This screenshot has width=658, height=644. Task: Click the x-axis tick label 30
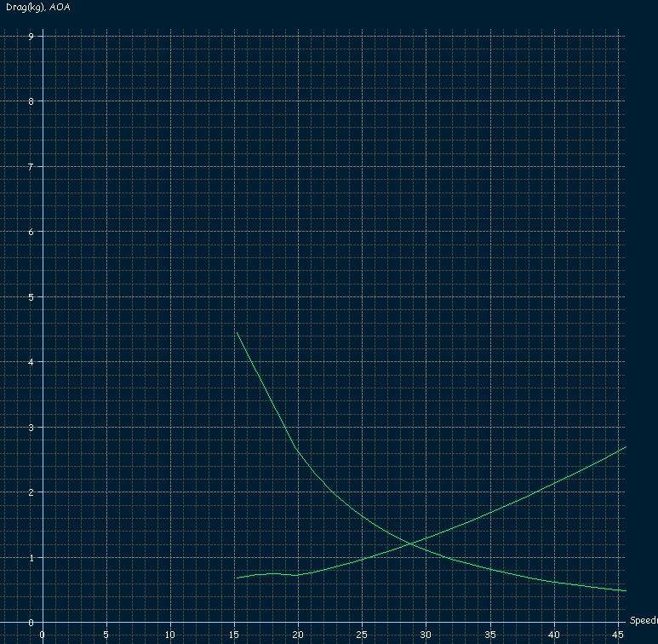coord(426,635)
